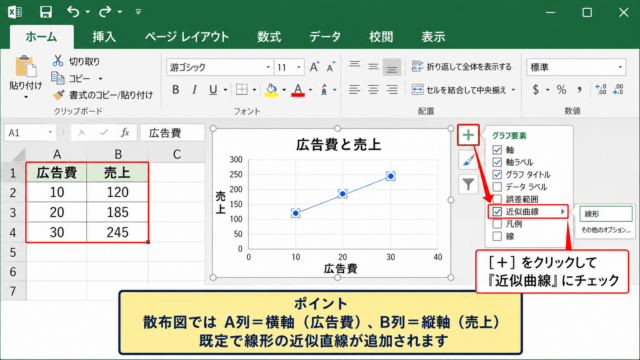Click the Borders icon

pyautogui.click(x=242, y=89)
